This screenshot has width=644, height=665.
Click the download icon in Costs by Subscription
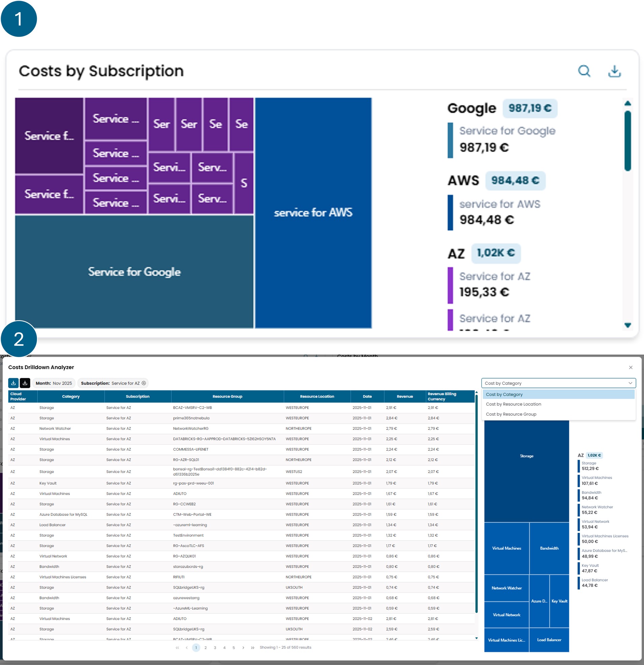pyautogui.click(x=614, y=71)
